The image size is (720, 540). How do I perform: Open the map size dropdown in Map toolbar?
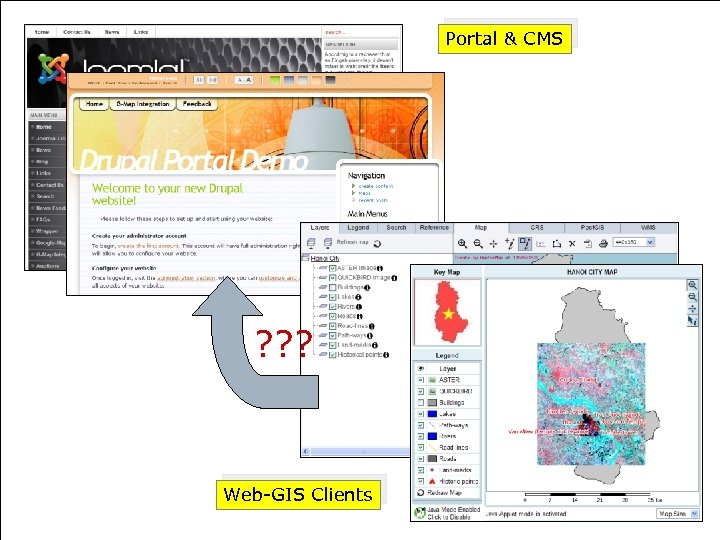[x=634, y=242]
